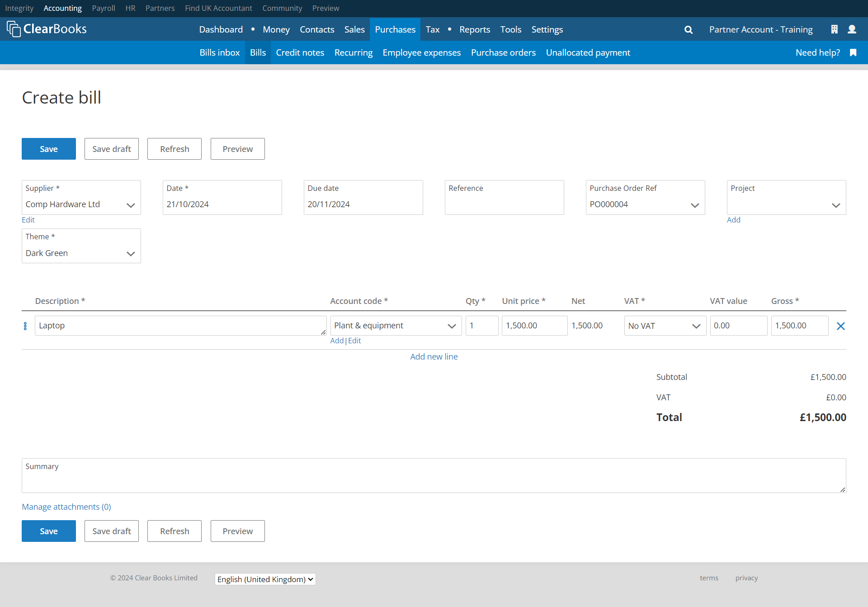Image resolution: width=868 pixels, height=607 pixels.
Task: Click the ClearBooks logo icon
Action: point(14,29)
